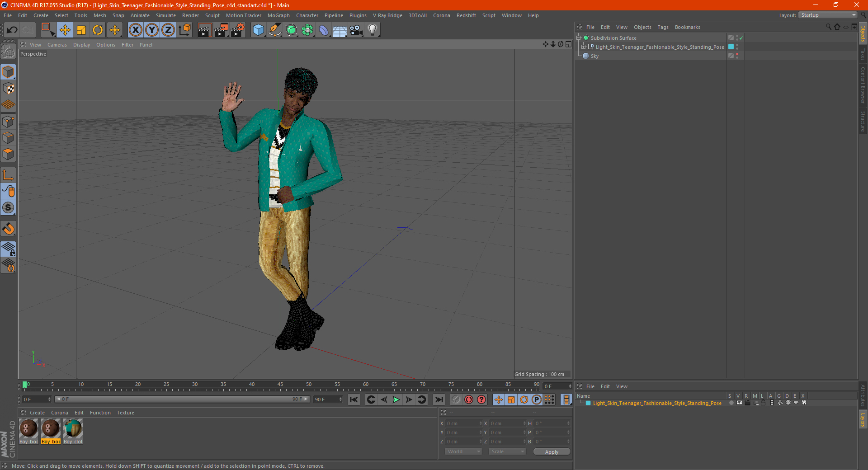Add a Floor environment object
The image size is (868, 470).
pos(340,30)
